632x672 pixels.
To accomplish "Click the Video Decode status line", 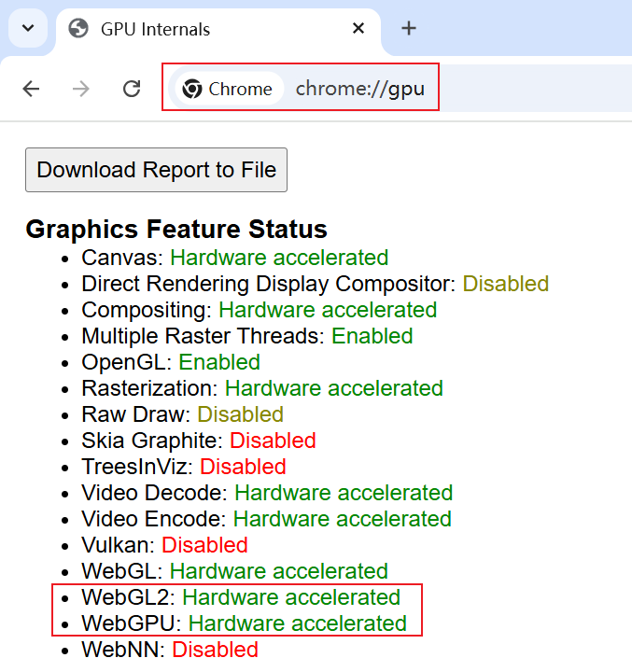I will (267, 494).
